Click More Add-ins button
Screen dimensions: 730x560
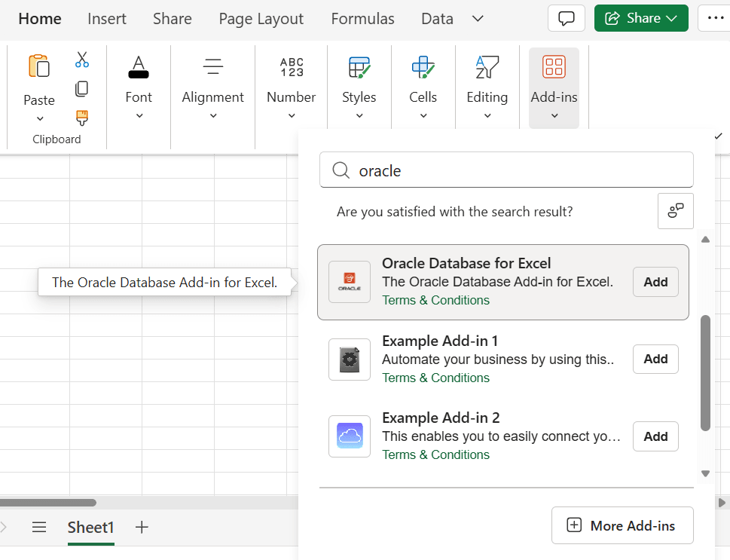click(622, 525)
